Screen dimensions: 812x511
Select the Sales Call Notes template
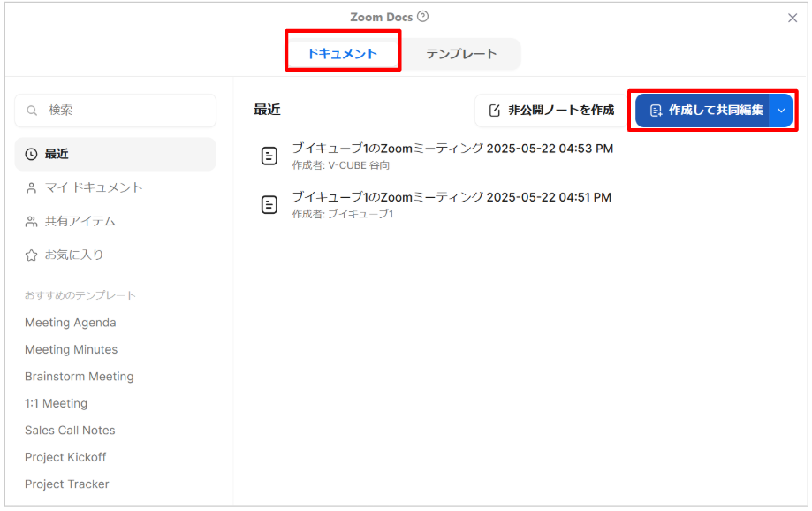point(70,431)
